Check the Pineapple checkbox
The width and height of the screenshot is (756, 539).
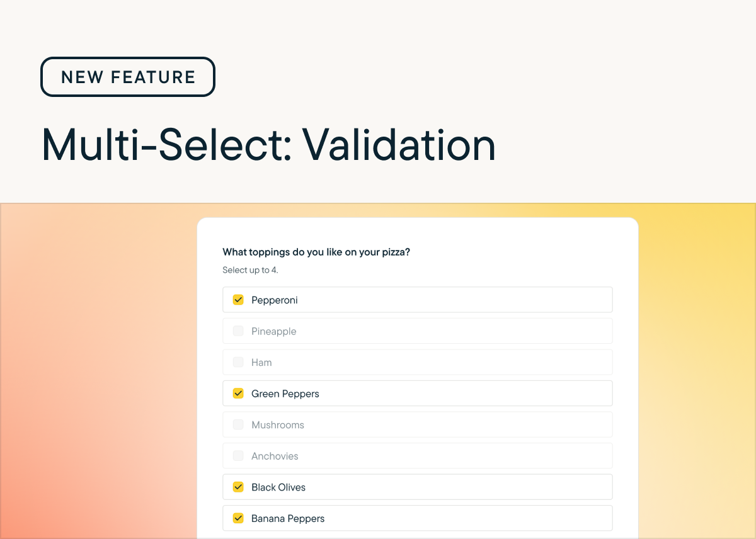[x=238, y=331]
